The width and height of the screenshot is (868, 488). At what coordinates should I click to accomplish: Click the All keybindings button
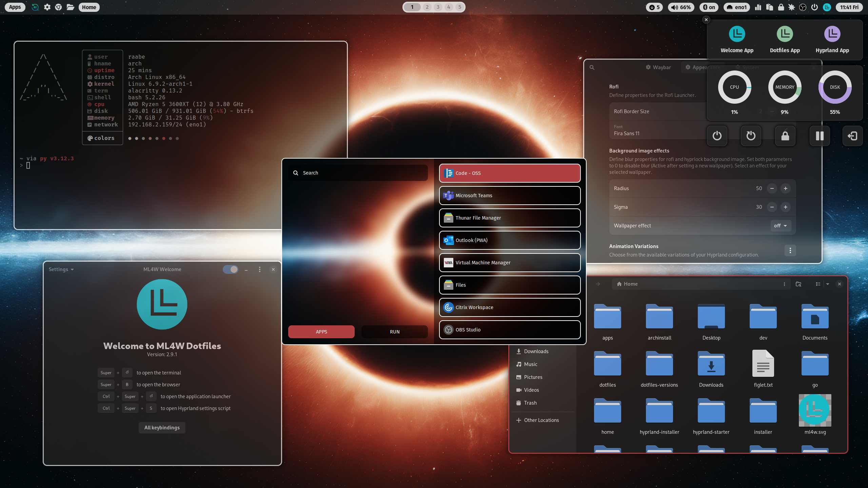(x=162, y=427)
